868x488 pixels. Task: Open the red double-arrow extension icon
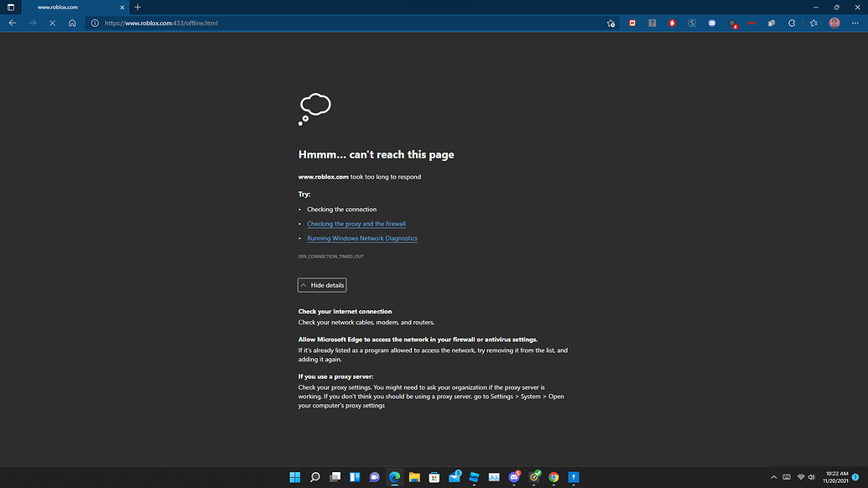tap(632, 23)
